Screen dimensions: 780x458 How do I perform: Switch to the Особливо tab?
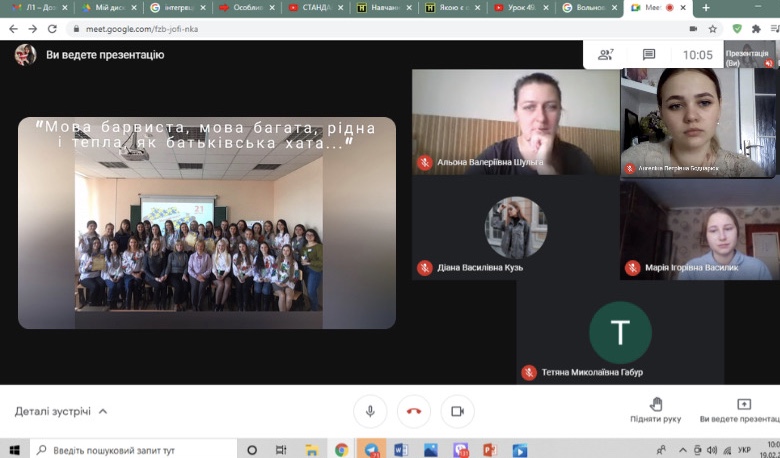245,8
